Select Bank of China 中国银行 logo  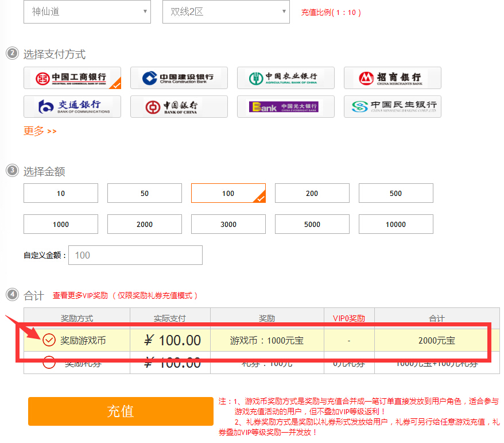(179, 106)
